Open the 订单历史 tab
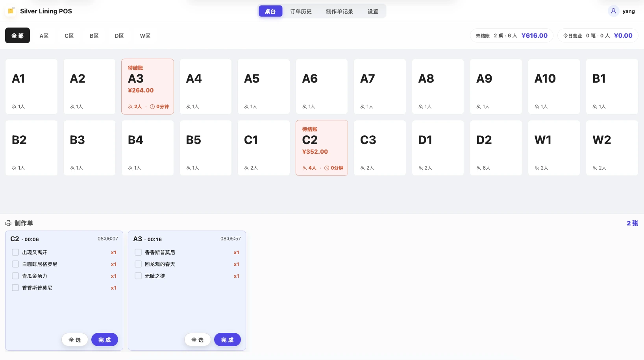Viewport: 644px width, 360px height. click(301, 11)
